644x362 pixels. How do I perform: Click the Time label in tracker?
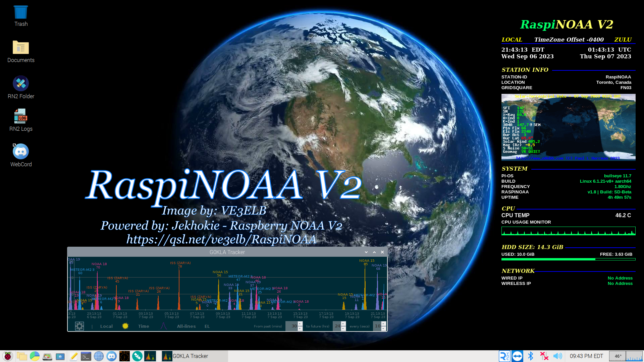coord(144,326)
